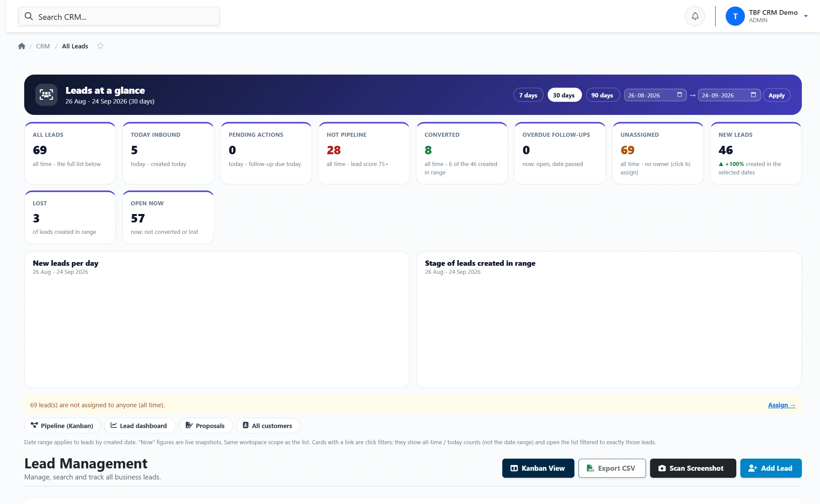Click the Scan Screenshot button
Image resolution: width=820 pixels, height=504 pixels.
click(693, 468)
